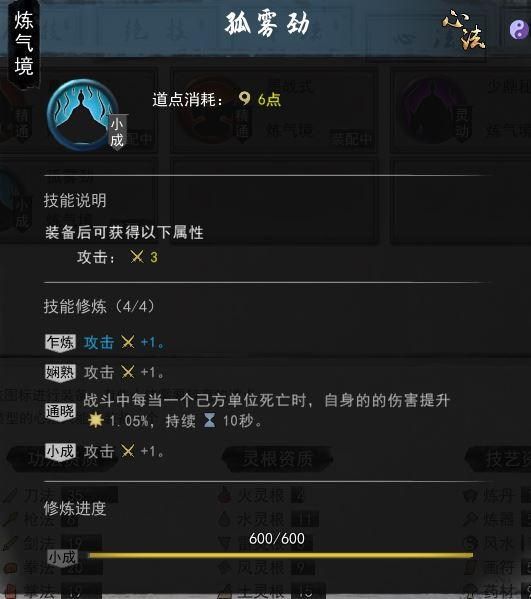Click the 孤雾劲 blue skill icon
The width and height of the screenshot is (531, 599).
point(82,114)
